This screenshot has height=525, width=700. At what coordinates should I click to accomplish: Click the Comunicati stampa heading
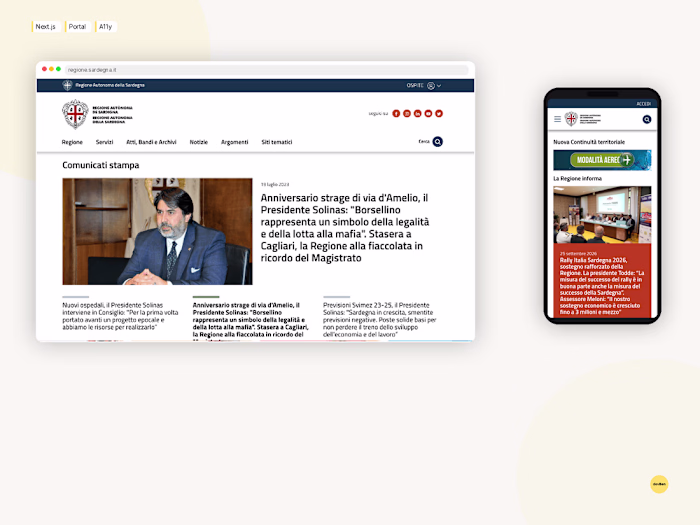pyautogui.click(x=100, y=165)
